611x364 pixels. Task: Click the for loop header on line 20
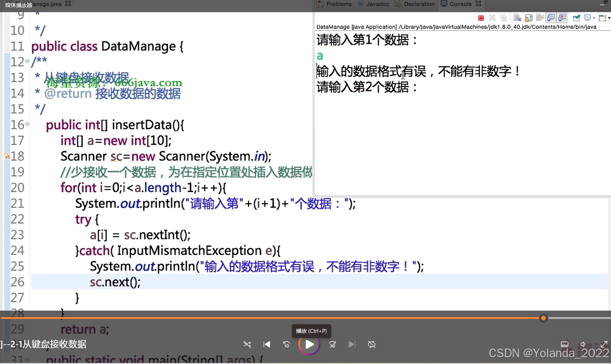point(143,188)
